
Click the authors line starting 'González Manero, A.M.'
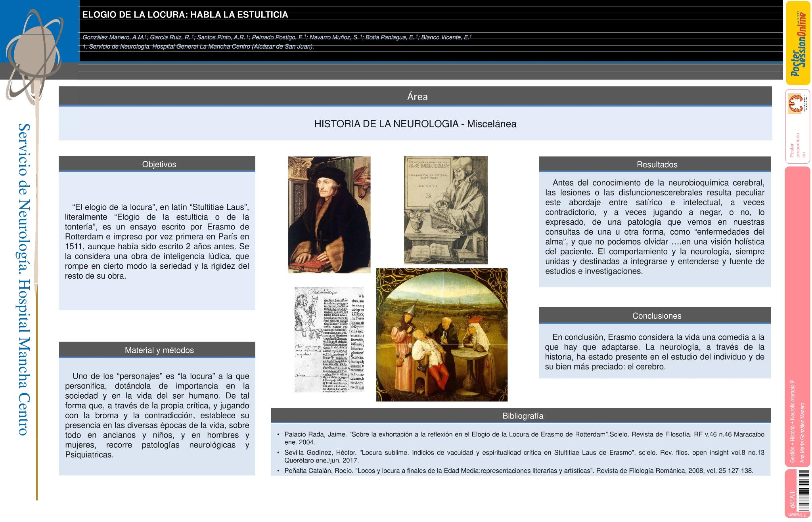point(277,37)
